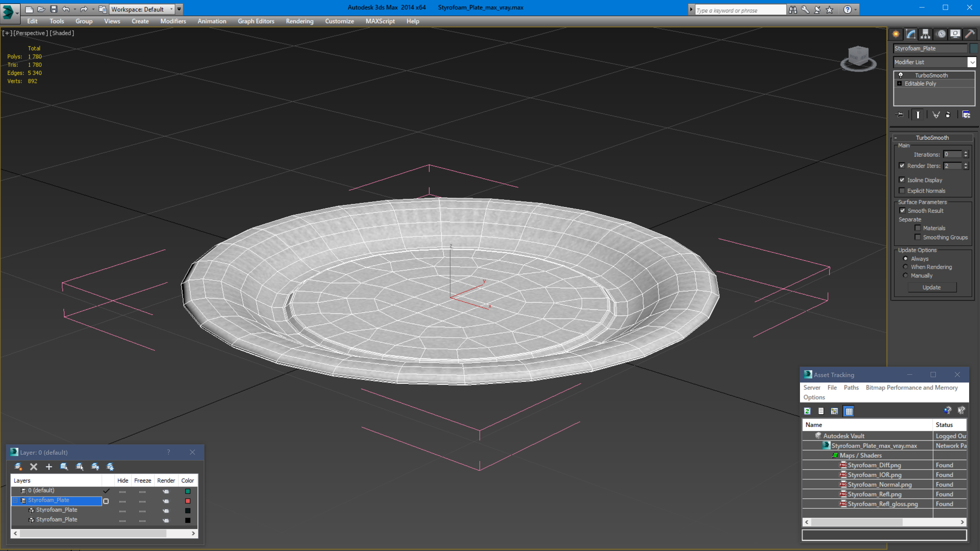
Task: Click the Undo arrow icon
Action: (x=66, y=9)
